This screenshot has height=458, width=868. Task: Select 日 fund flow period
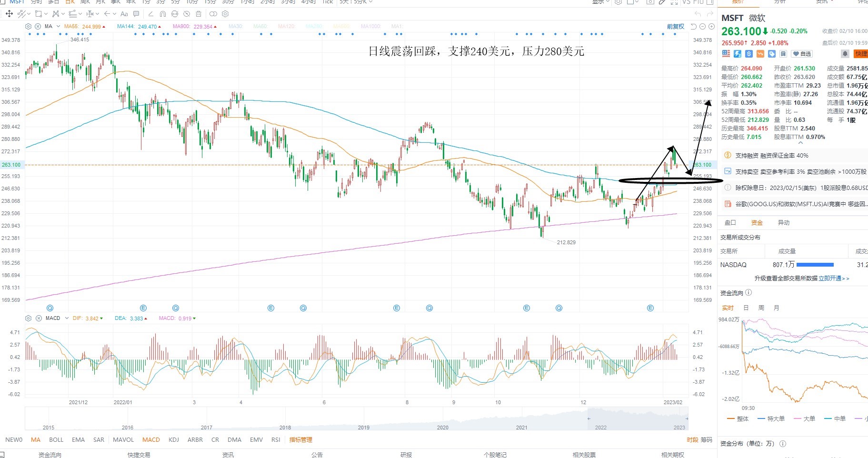pyautogui.click(x=746, y=308)
